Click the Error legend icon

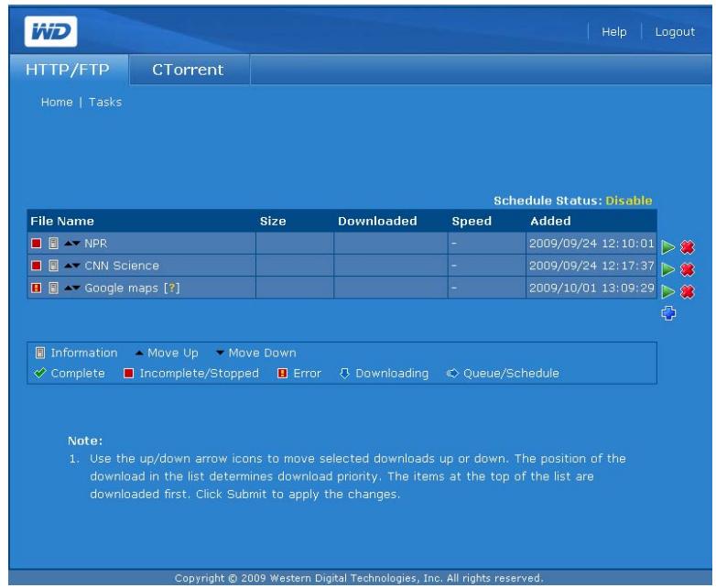(x=282, y=374)
